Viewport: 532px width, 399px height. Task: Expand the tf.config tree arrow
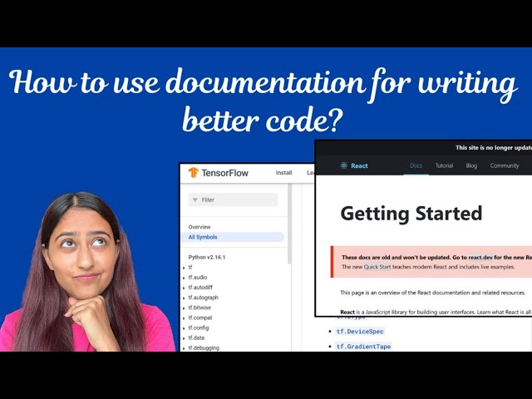pyautogui.click(x=185, y=328)
